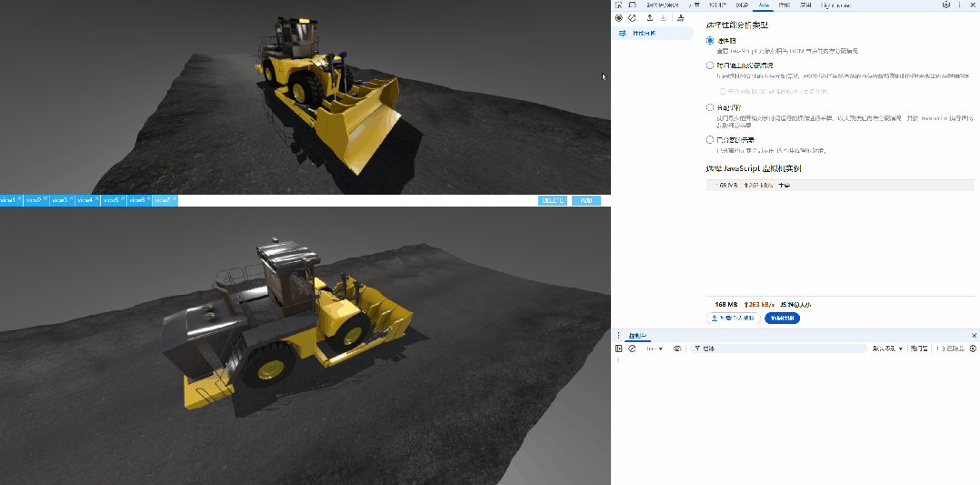Close the console drawer

coord(974,336)
